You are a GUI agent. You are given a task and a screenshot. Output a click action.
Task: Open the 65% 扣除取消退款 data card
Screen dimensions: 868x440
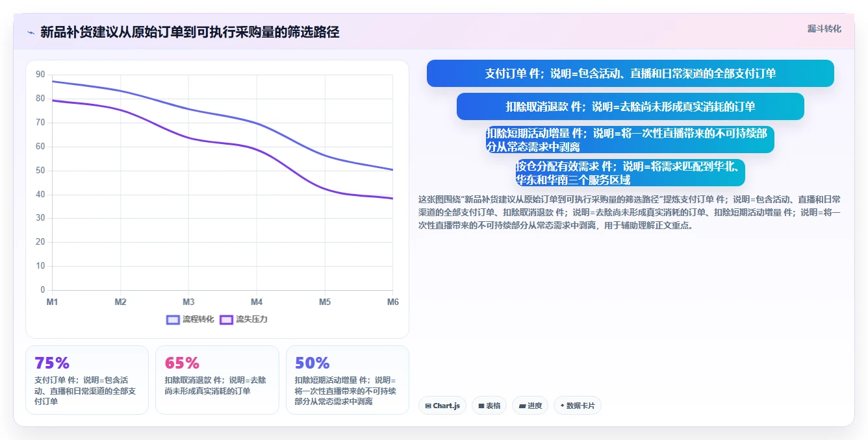tap(217, 380)
